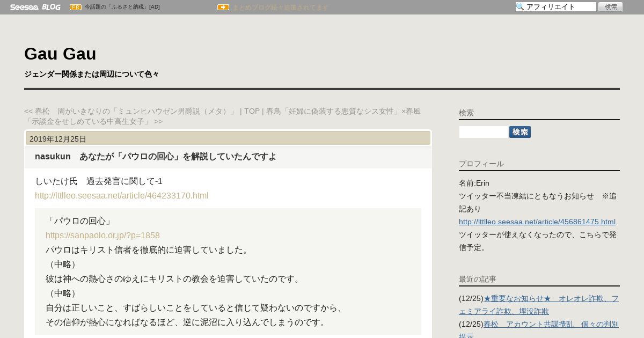The height and width of the screenshot is (338, 644).
Task: Select the line パウロはキリスト信者を徹底的に迫害していました
Action: pos(149,249)
